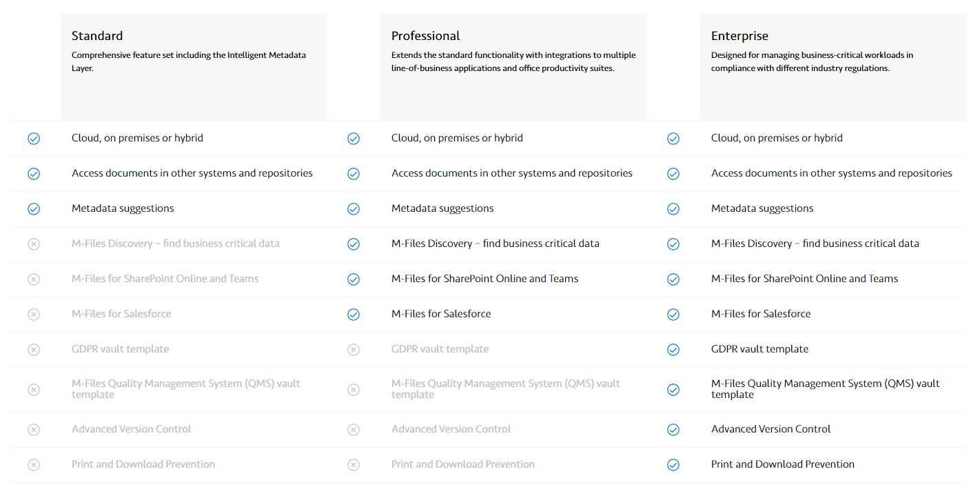Click Professional's checkmark for M-Files for Salesforce
The height and width of the screenshot is (498, 980).
tap(354, 315)
